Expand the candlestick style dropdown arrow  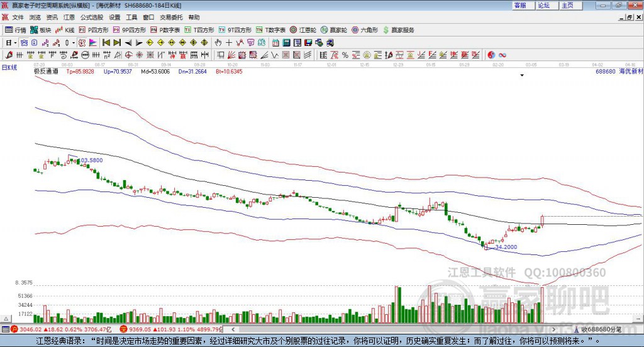point(74,43)
